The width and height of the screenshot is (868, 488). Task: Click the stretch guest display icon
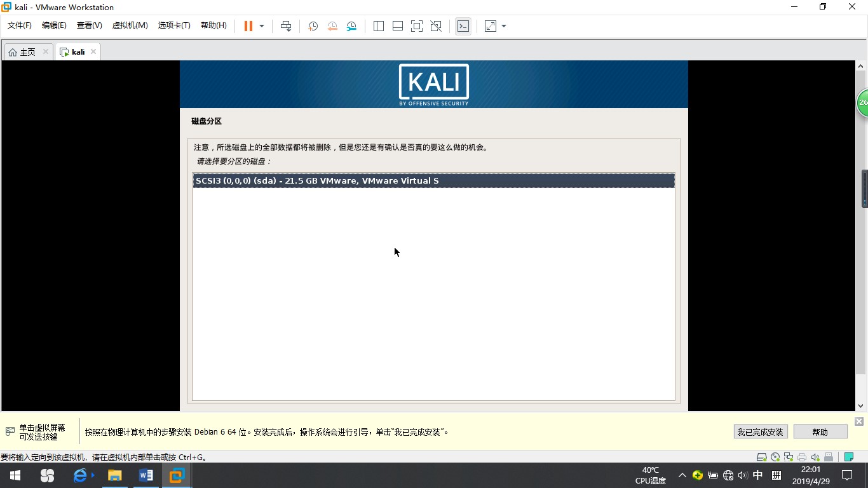click(x=491, y=26)
